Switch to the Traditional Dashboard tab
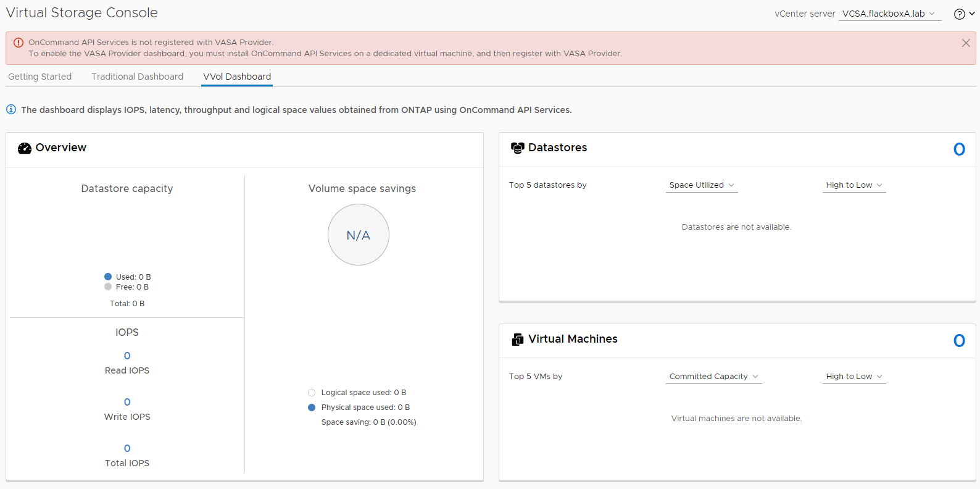The width and height of the screenshot is (980, 489). point(137,77)
